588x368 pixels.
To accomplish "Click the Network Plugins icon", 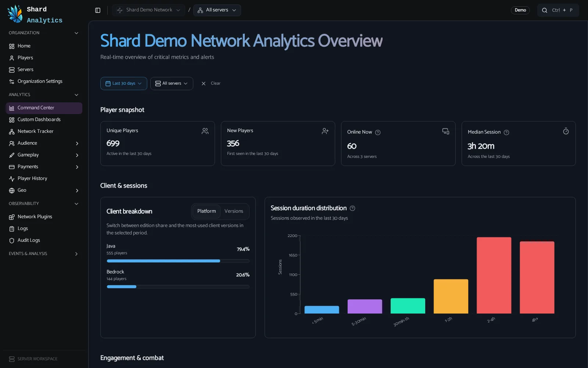I will click(x=12, y=217).
